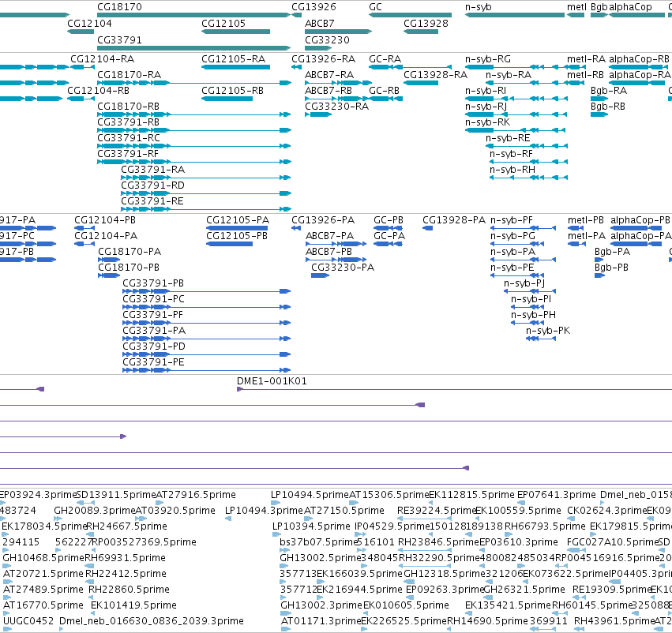Click the GC-PB protein label

(389, 219)
